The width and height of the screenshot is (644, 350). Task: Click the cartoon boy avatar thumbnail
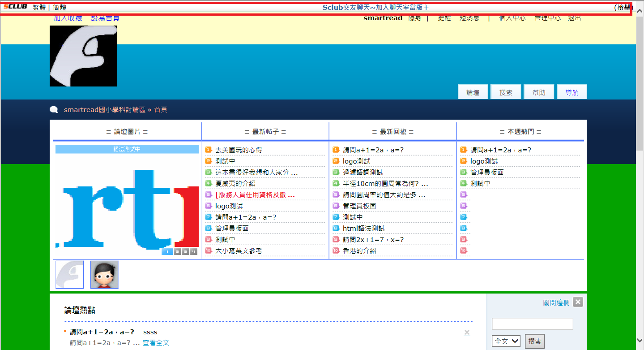pyautogui.click(x=104, y=275)
